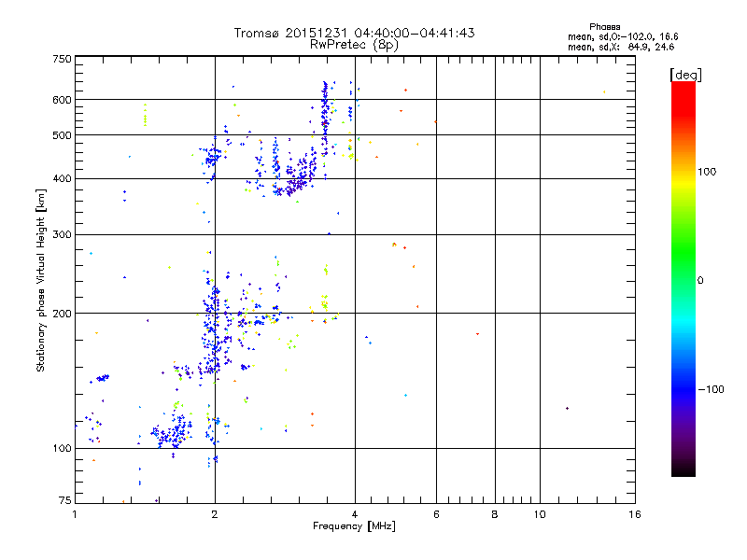The image size is (747, 560).
Task: Click the x-axis label "16"
Action: point(635,514)
